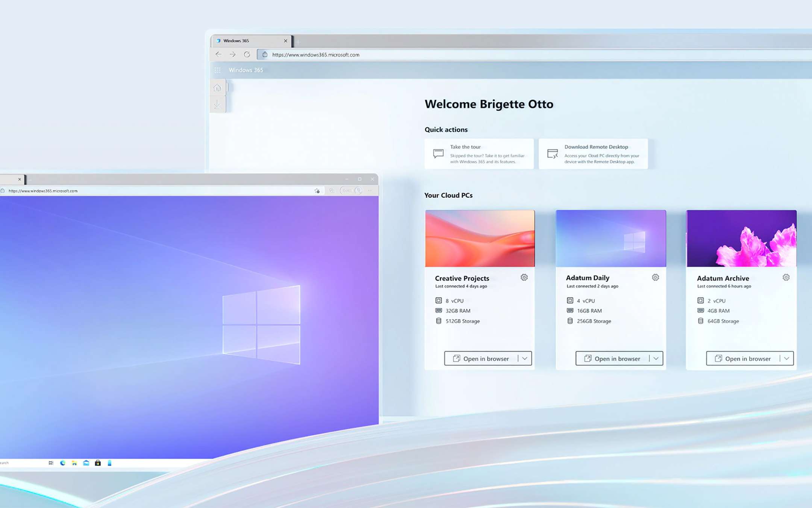812x508 pixels.
Task: Click the 'Welcome Brigette Otto' heading
Action: click(489, 104)
